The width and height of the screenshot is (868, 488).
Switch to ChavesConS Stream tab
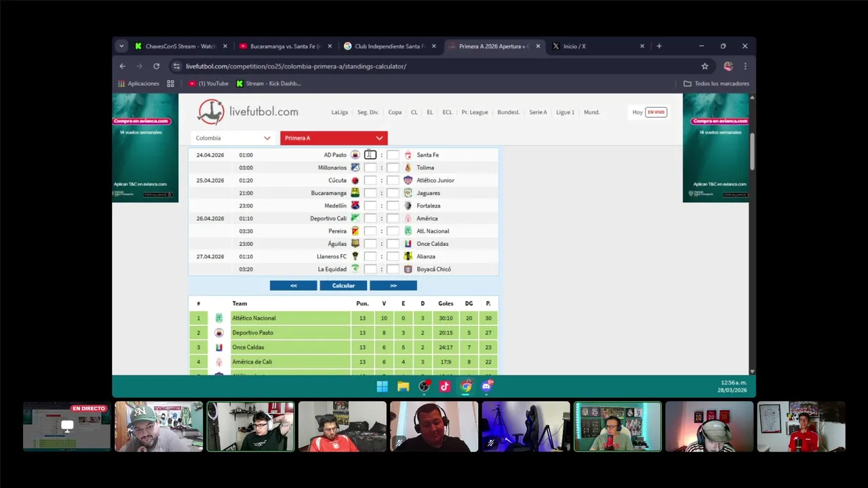tap(180, 46)
